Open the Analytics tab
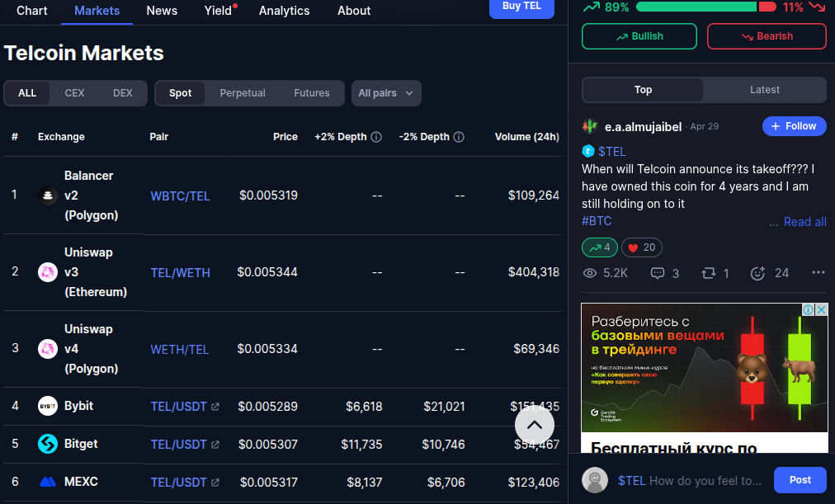Screen dimensions: 835x504 point(285,11)
